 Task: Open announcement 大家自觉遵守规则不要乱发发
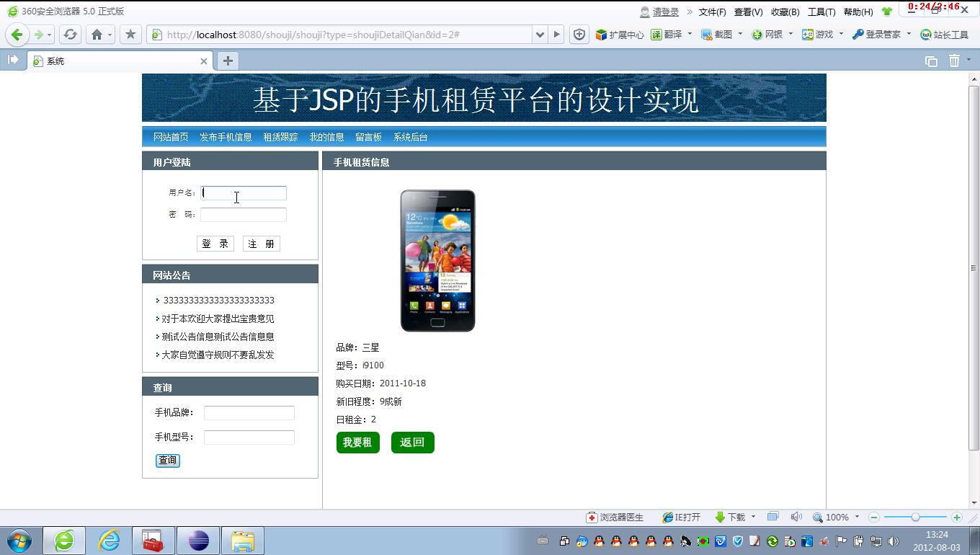tap(218, 355)
